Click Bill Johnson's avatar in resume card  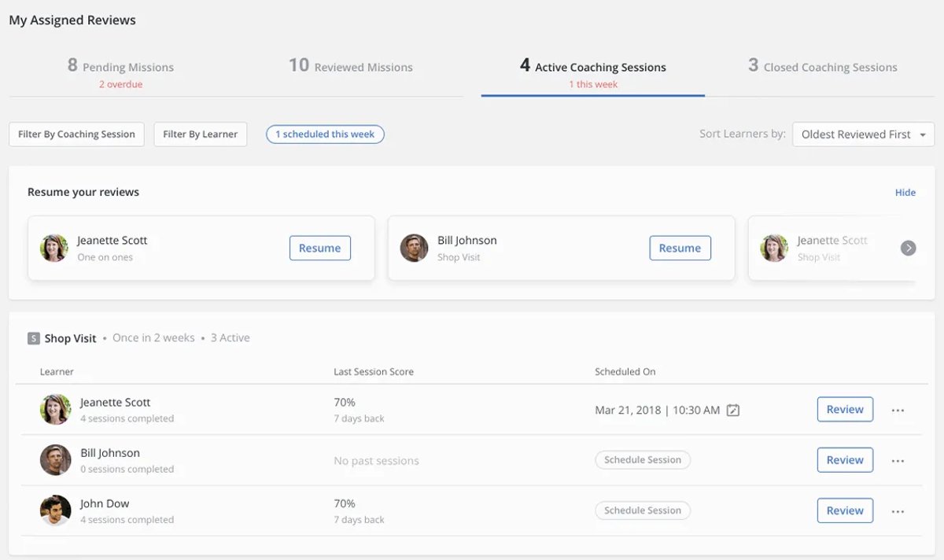point(414,248)
